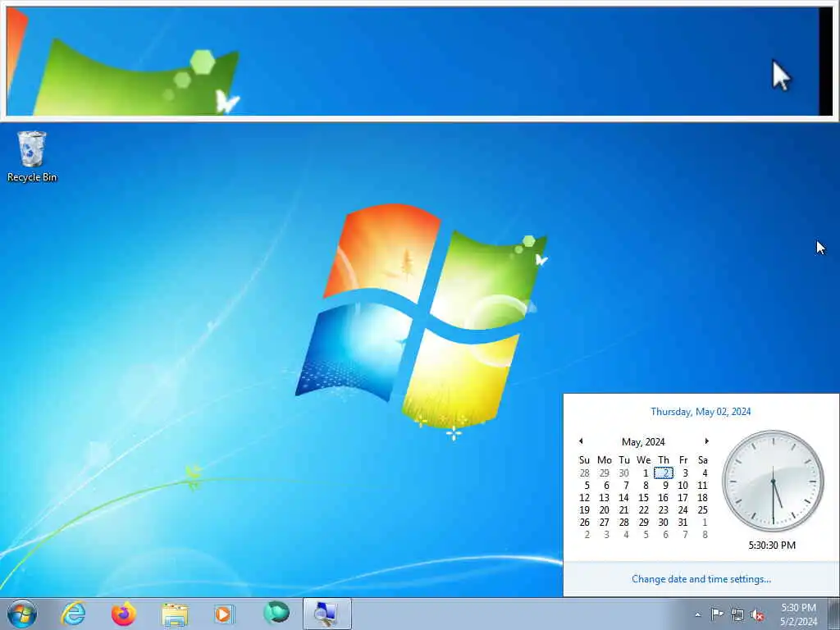This screenshot has height=630, width=840.
Task: Go to the next month in the calendar
Action: [x=706, y=441]
